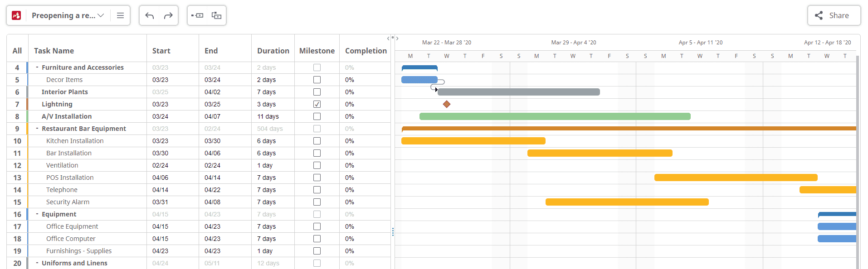Viewport: 868px width, 269px height.
Task: Click the share icon inside the Share button
Action: click(x=819, y=15)
